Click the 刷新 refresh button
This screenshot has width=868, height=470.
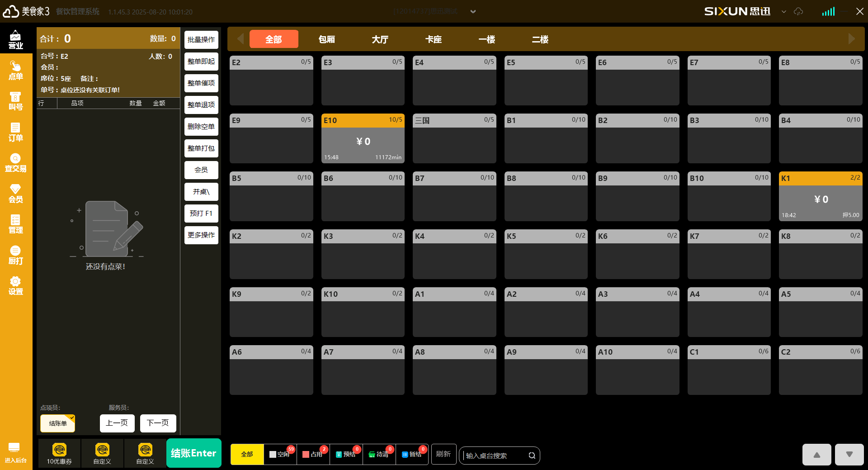pos(443,454)
